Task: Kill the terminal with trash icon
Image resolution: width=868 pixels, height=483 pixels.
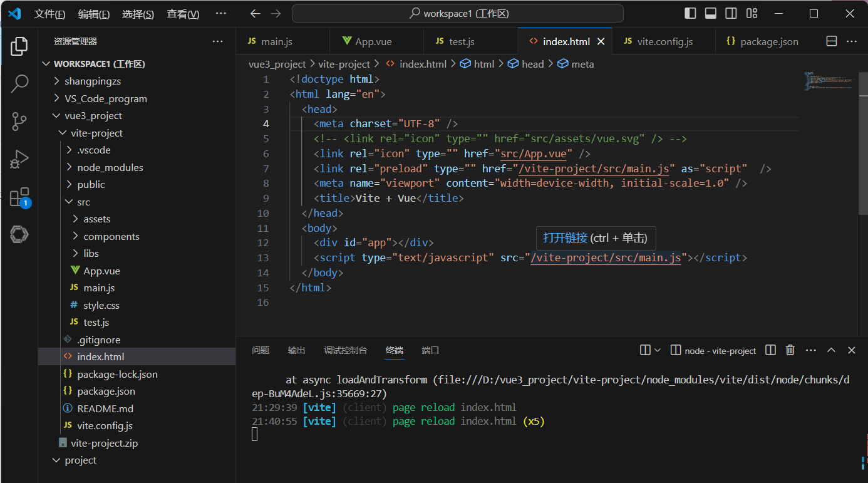Action: (790, 350)
